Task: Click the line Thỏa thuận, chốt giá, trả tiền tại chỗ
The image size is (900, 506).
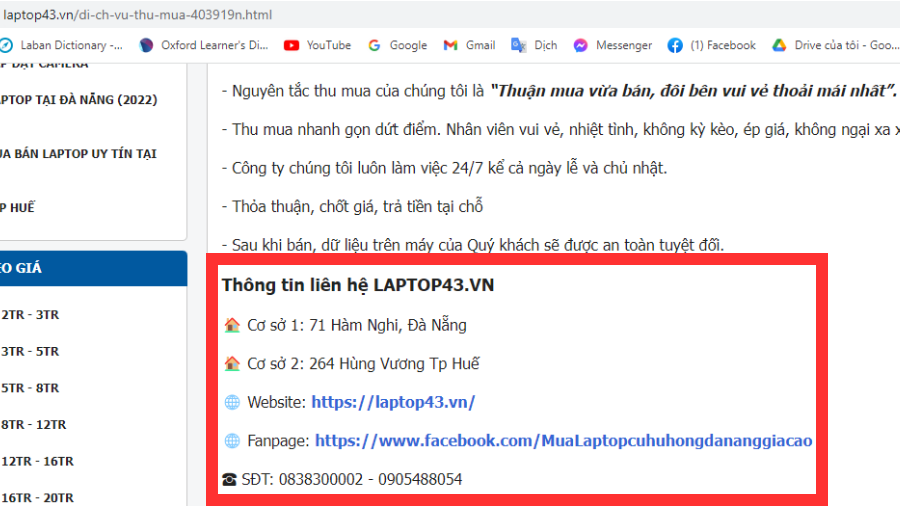Action: tap(352, 207)
